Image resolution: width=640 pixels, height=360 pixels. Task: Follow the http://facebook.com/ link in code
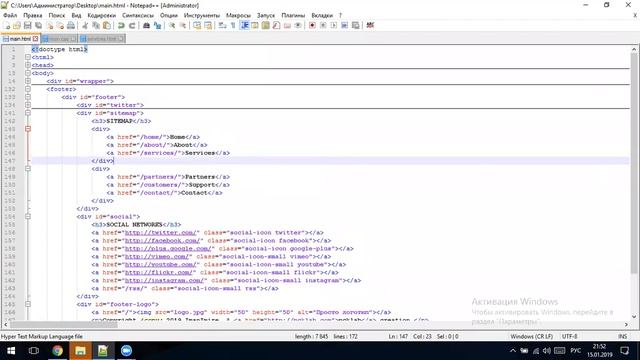(x=162, y=240)
